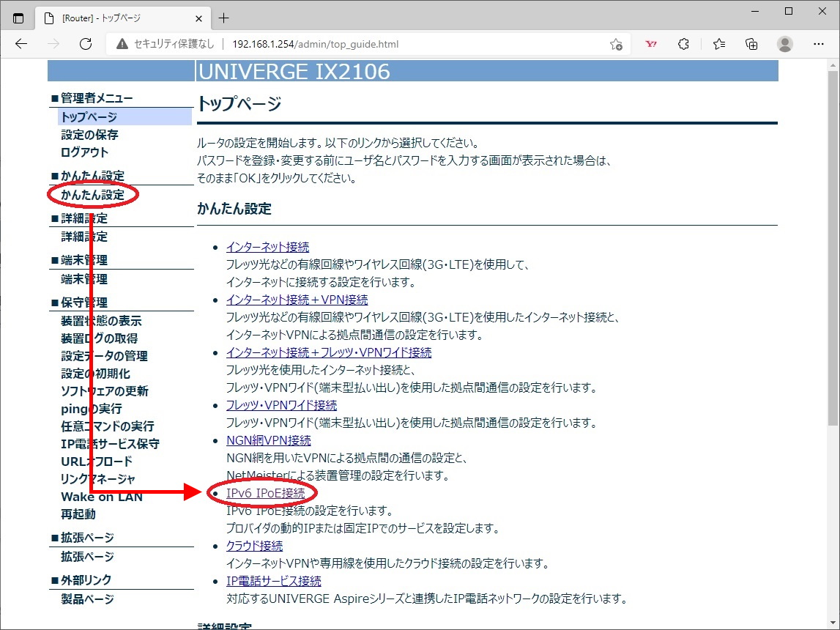Open 設定の保存 in the sidebar
The width and height of the screenshot is (840, 630).
pyautogui.click(x=89, y=135)
